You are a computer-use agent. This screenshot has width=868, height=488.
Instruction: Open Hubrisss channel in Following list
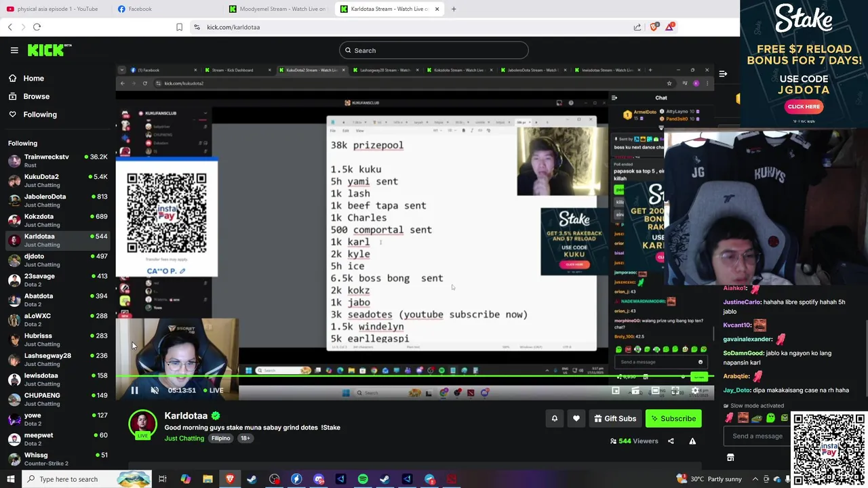pos(57,340)
